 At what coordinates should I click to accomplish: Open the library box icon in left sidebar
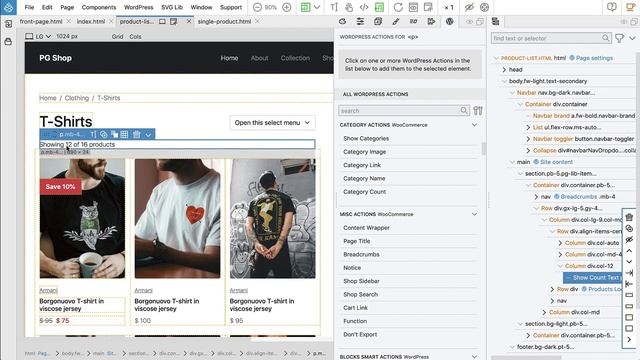coord(8,42)
